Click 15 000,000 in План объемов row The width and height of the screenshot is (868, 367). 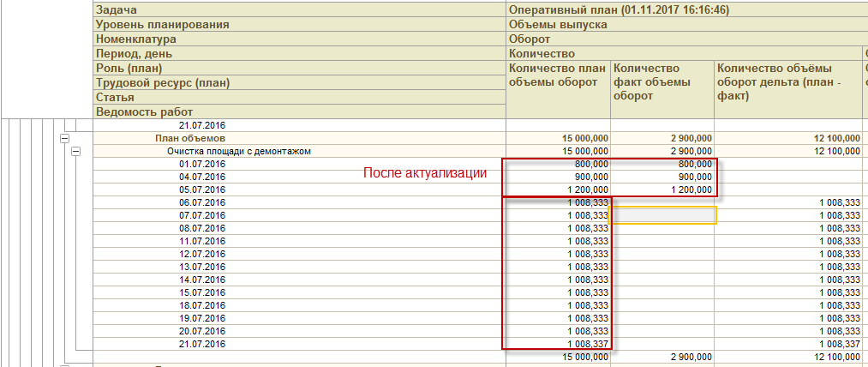pos(586,138)
